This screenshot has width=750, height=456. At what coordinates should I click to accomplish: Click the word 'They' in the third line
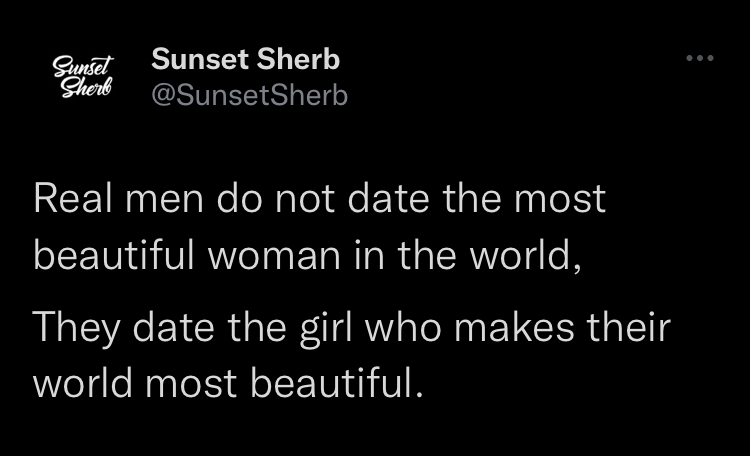coord(76,328)
